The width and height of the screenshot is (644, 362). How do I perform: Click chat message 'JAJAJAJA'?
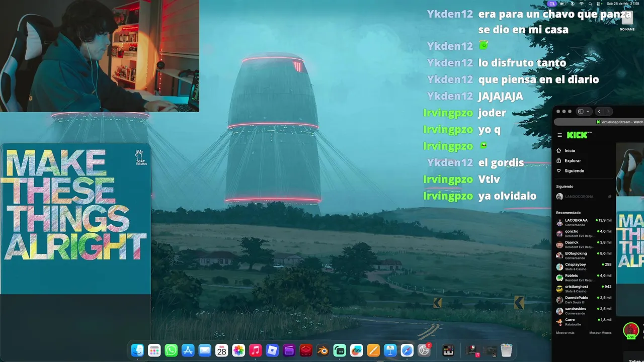[x=501, y=96]
